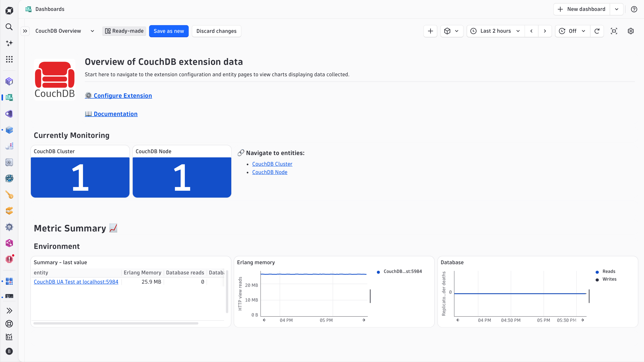Click Save as new
Screen dimensions: 644x362
click(169, 31)
